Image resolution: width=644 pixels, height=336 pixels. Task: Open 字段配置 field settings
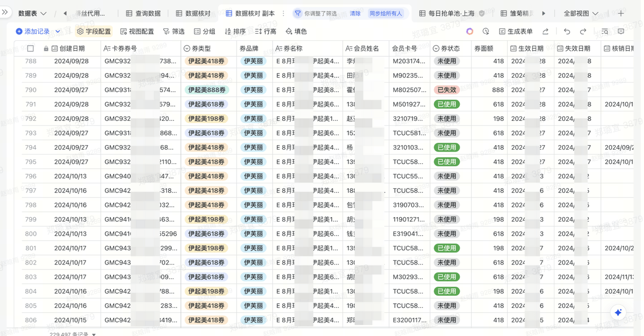pyautogui.click(x=94, y=31)
